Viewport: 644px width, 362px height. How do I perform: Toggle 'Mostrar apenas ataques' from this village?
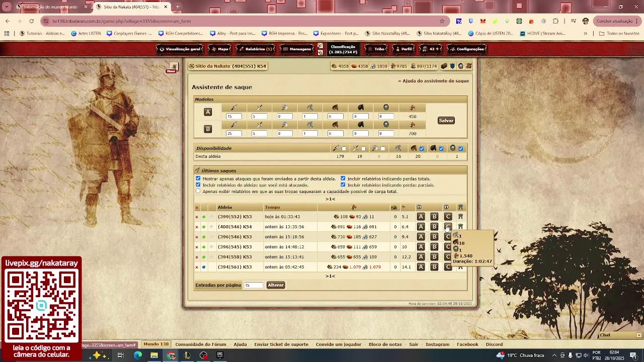pos(198,178)
